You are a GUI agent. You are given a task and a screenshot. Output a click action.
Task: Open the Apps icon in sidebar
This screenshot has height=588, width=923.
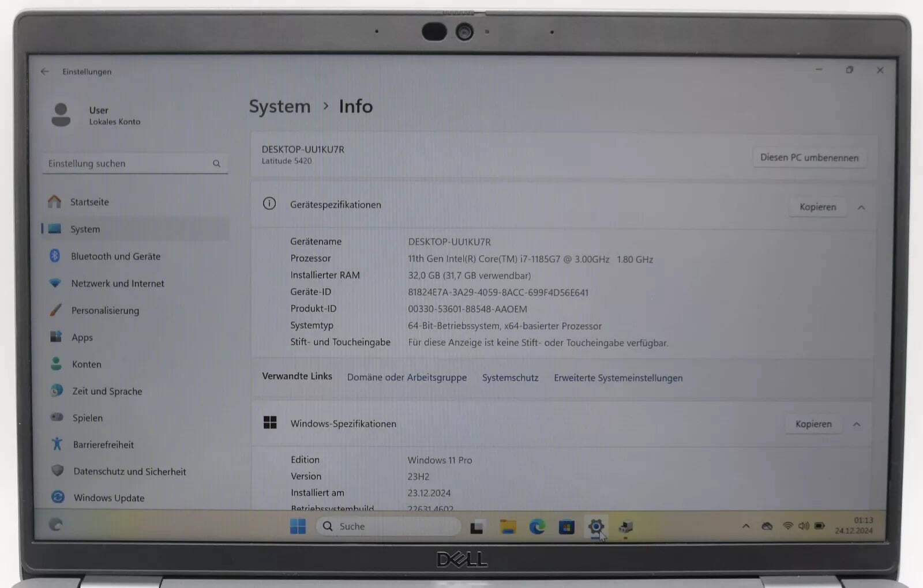click(56, 337)
